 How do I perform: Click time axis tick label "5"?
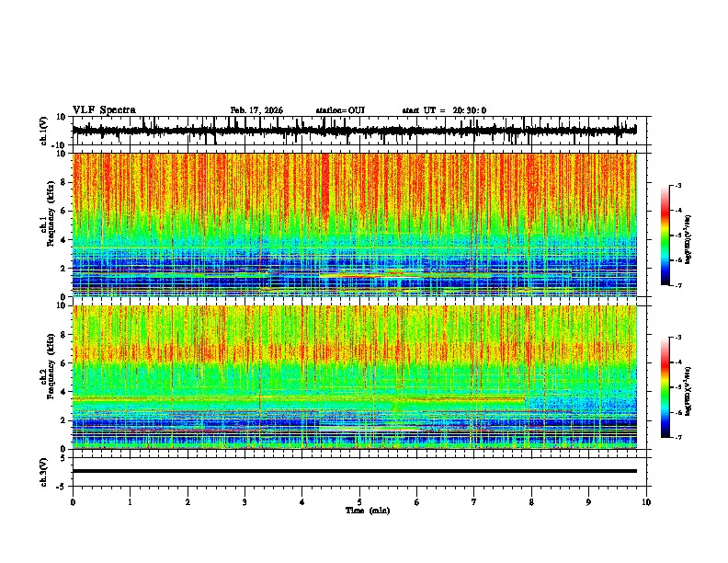(359, 502)
